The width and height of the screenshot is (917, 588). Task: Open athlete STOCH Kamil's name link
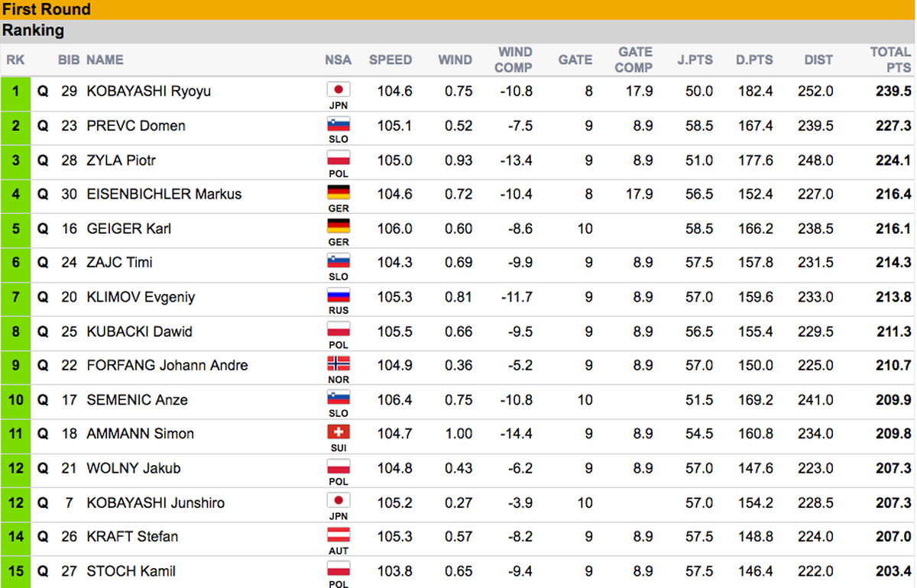[x=131, y=571]
